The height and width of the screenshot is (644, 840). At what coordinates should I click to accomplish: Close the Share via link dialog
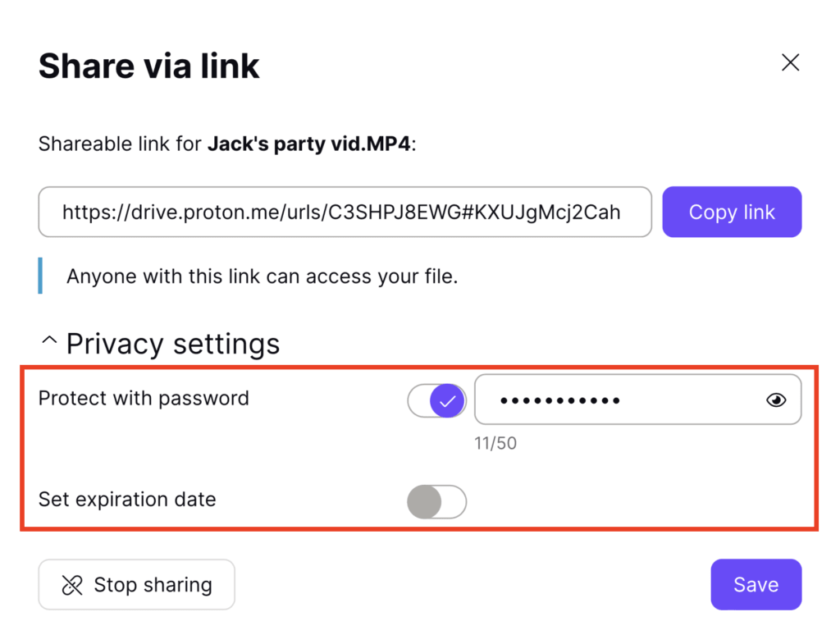tap(789, 62)
